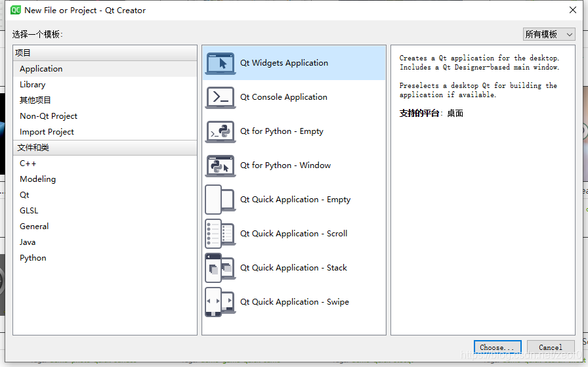Viewport: 588px width, 367px height.
Task: Select the Qt files category
Action: [x=105, y=195]
